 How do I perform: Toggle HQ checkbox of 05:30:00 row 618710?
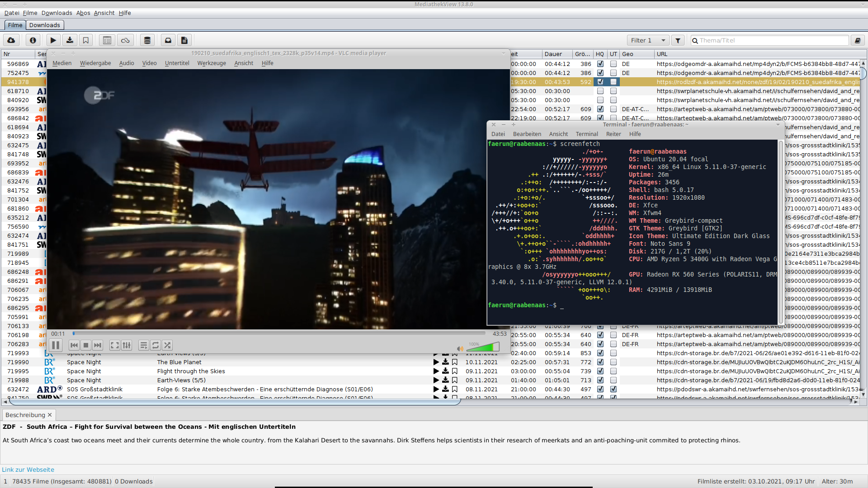(600, 91)
